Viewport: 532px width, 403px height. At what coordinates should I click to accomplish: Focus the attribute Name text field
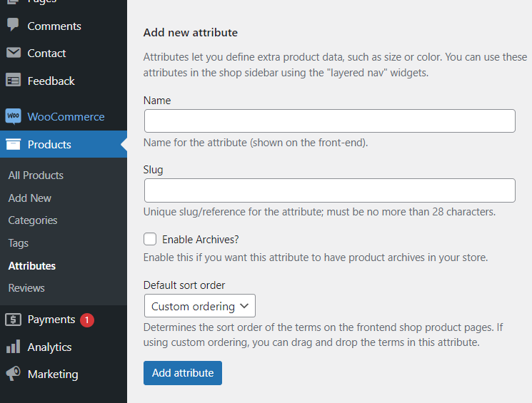click(x=329, y=121)
